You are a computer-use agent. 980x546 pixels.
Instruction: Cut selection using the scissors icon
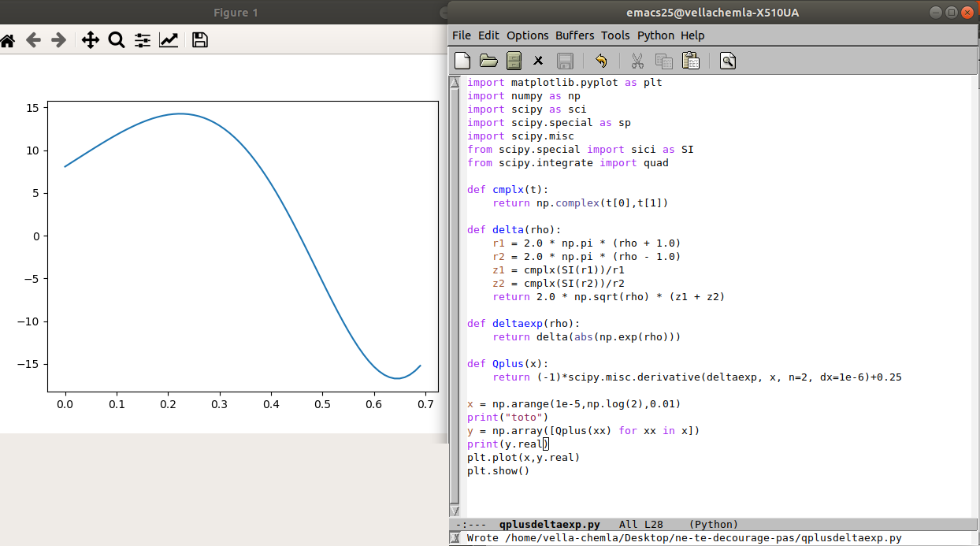pos(637,61)
